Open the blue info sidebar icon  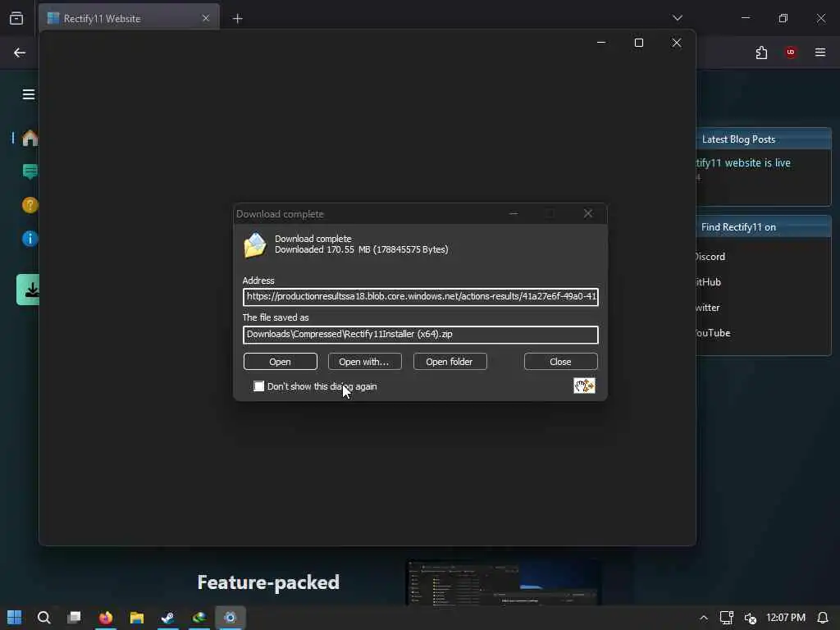coord(30,239)
